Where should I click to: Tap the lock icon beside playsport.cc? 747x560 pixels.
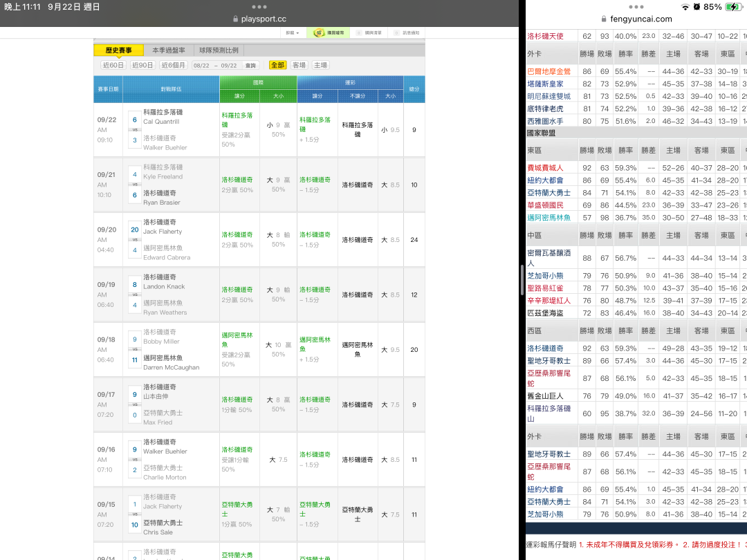point(235,19)
